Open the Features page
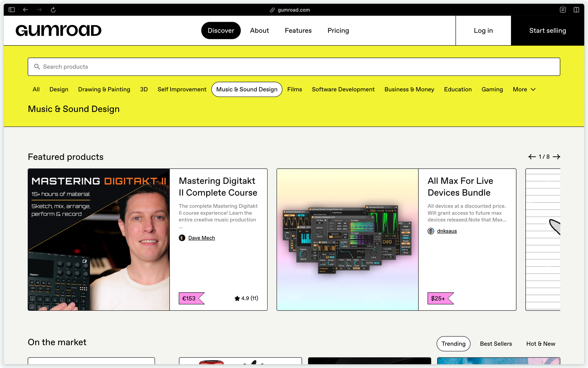The image size is (588, 368). pos(298,31)
